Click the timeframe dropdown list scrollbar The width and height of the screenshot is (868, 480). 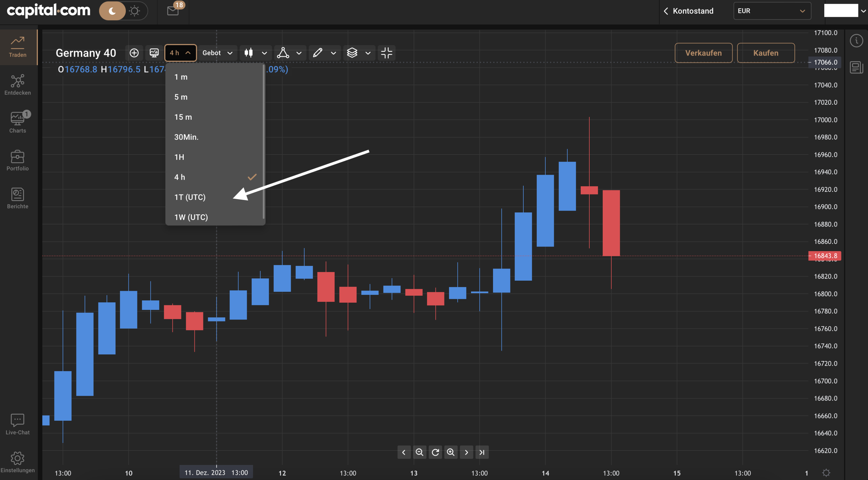pos(264,142)
